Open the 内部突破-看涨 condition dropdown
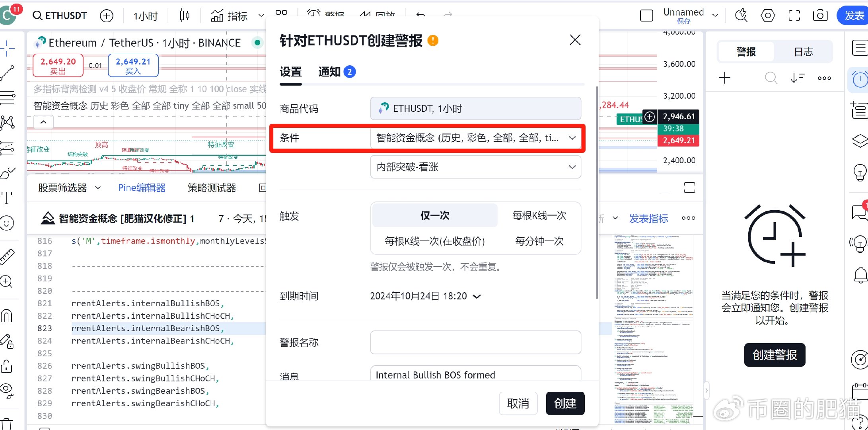868x430 pixels. (x=475, y=167)
